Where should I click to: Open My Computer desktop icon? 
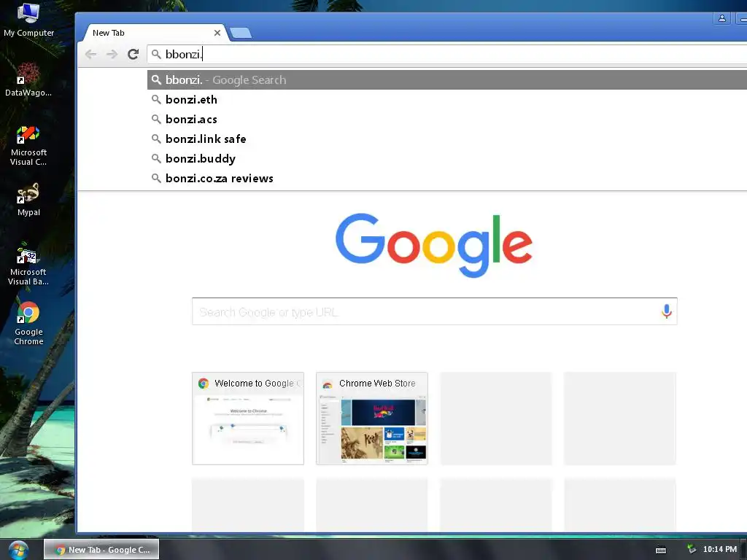pyautogui.click(x=28, y=20)
